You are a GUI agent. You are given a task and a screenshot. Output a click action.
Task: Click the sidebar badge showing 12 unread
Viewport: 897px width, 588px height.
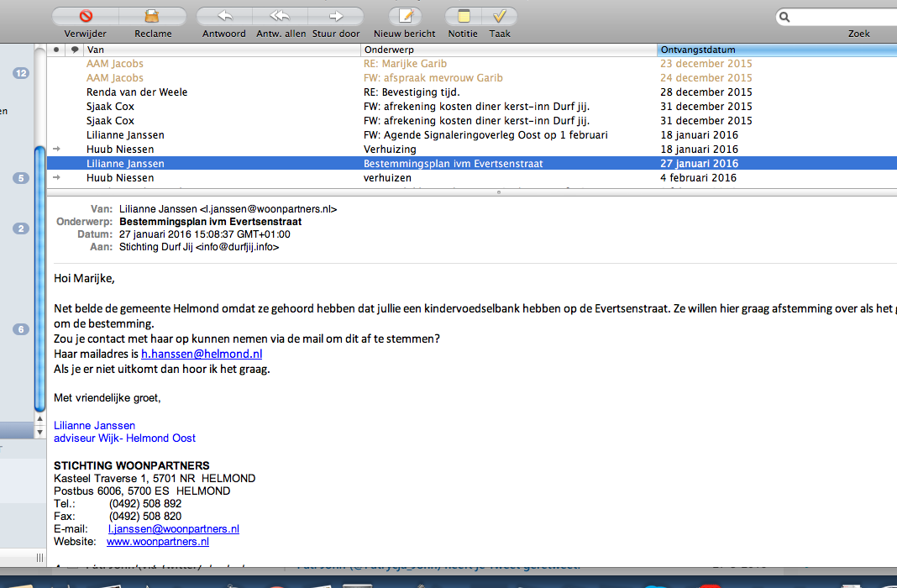21,73
